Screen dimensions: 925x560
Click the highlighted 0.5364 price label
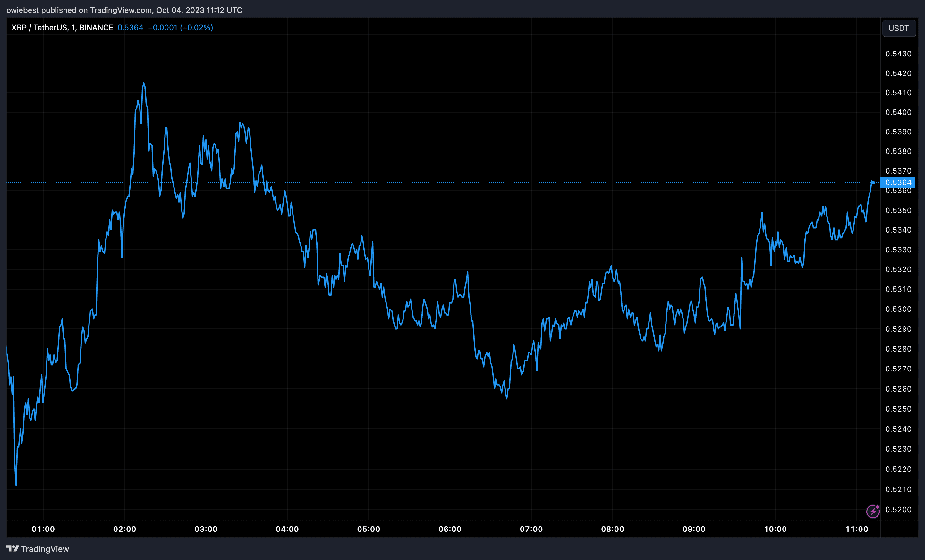pos(898,182)
